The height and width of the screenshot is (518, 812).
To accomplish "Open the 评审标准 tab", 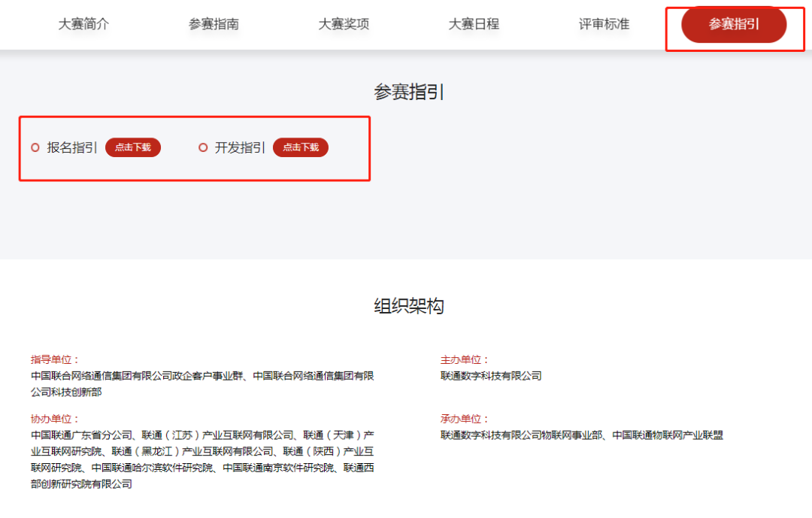I will tap(604, 24).
